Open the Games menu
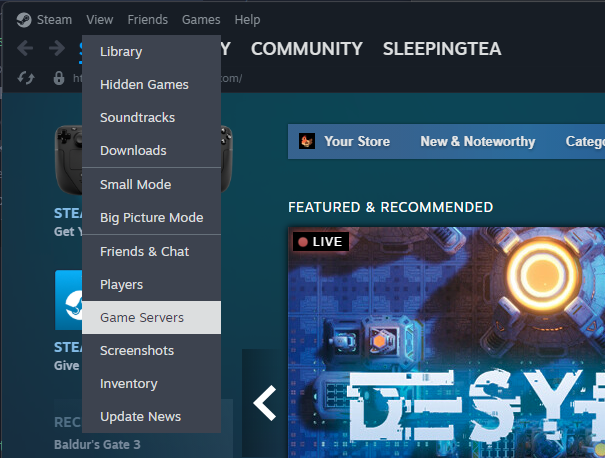Screen dimensions: 605x458 (x=201, y=20)
